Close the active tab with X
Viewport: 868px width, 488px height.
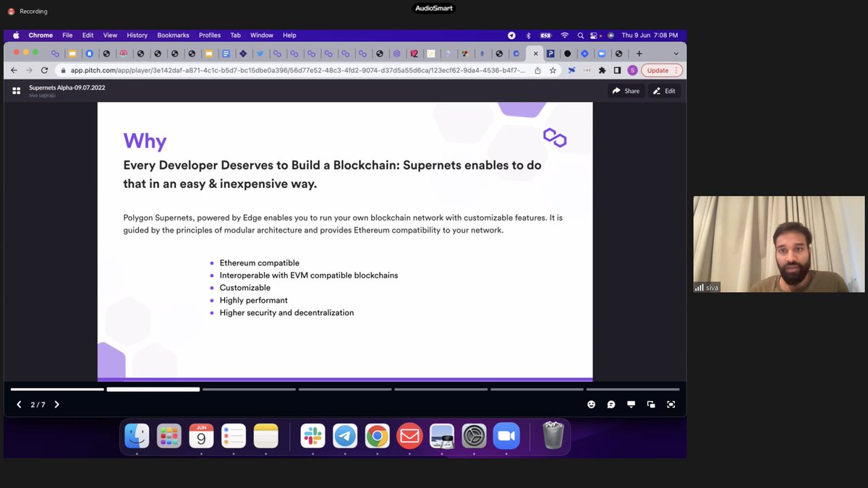535,53
